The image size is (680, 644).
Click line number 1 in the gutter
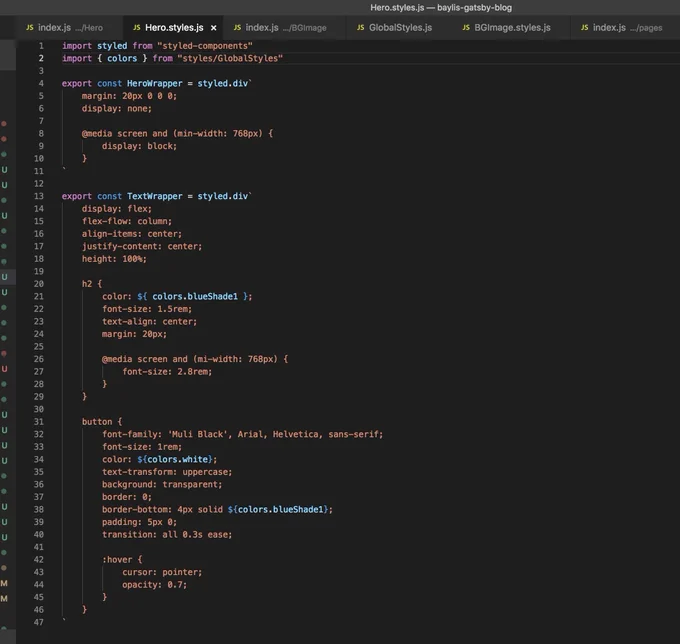(x=41, y=46)
